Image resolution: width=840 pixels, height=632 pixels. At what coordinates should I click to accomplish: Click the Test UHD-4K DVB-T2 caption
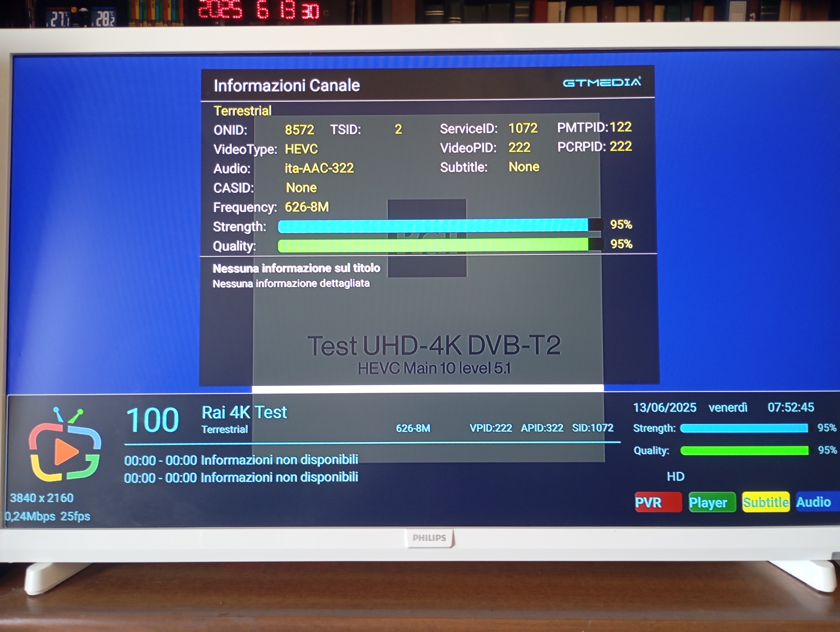pos(434,346)
